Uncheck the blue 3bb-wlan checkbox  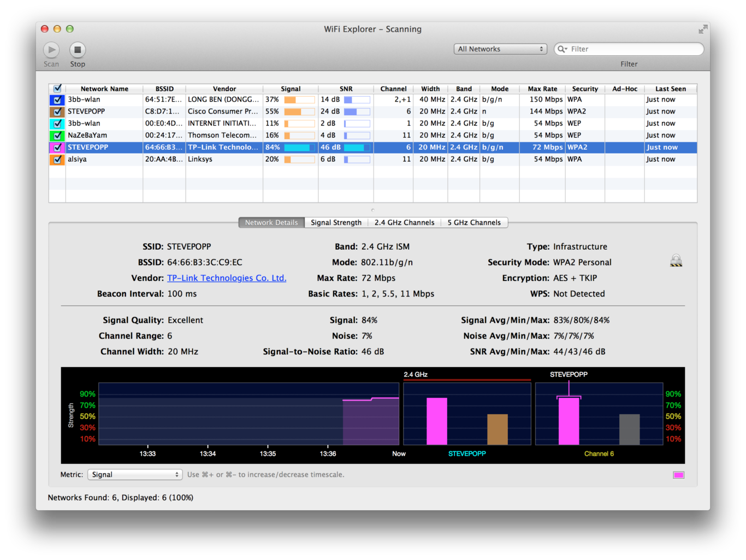57,99
